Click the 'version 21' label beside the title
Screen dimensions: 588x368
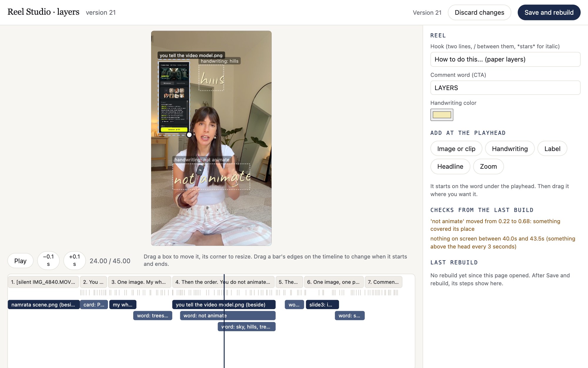point(101,13)
